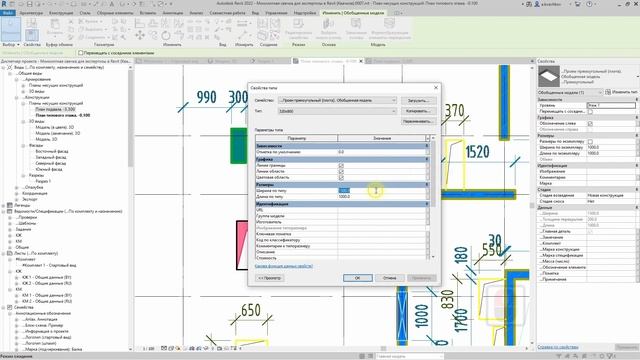Expand 'Легенды' node in project browser
Screen dimensions: 640x360
tap(4, 205)
